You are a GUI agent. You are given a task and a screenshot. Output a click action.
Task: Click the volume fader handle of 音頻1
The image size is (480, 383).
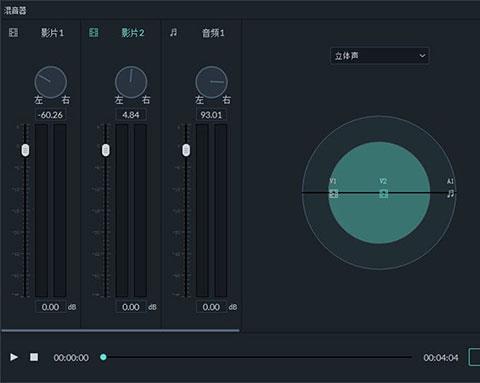(186, 150)
